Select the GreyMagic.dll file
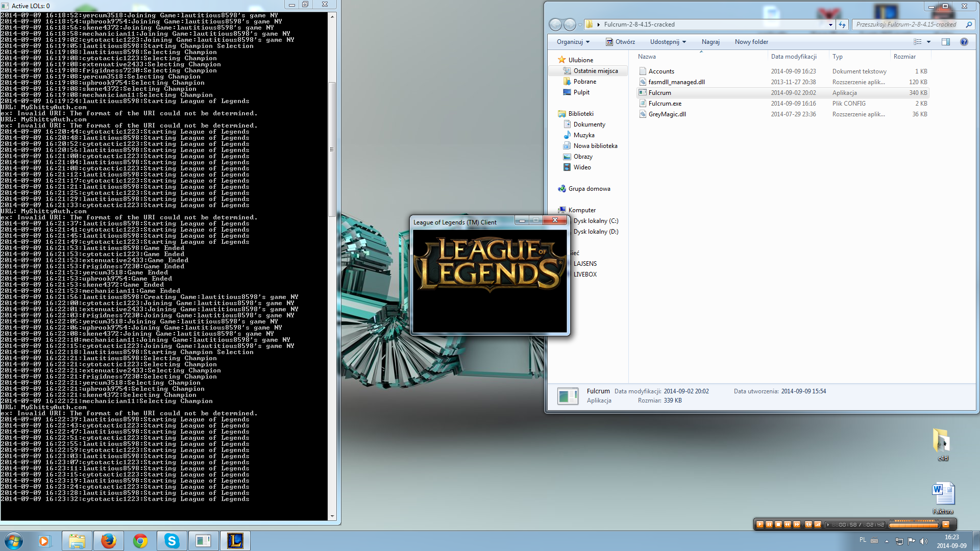 [x=783, y=114]
